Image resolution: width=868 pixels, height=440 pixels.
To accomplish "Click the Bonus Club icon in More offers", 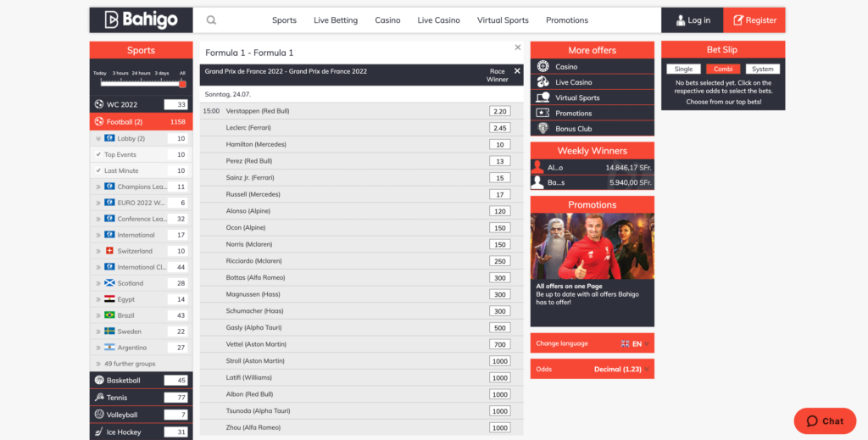I will [x=542, y=128].
